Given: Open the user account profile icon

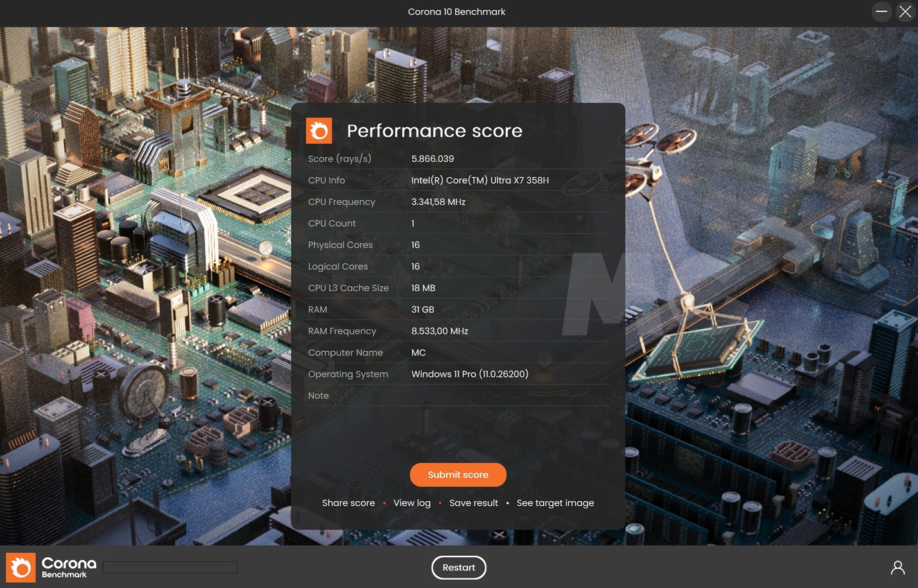Looking at the screenshot, I should click(897, 567).
